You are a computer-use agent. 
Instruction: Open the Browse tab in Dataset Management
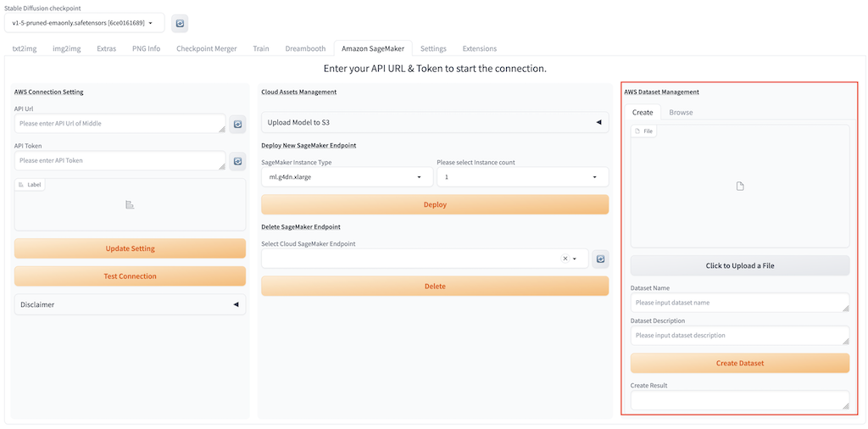tap(681, 112)
